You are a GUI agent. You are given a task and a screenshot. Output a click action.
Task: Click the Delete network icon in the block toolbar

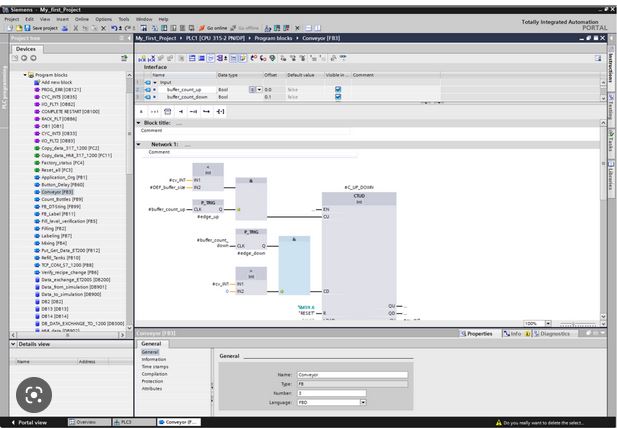tap(151, 59)
